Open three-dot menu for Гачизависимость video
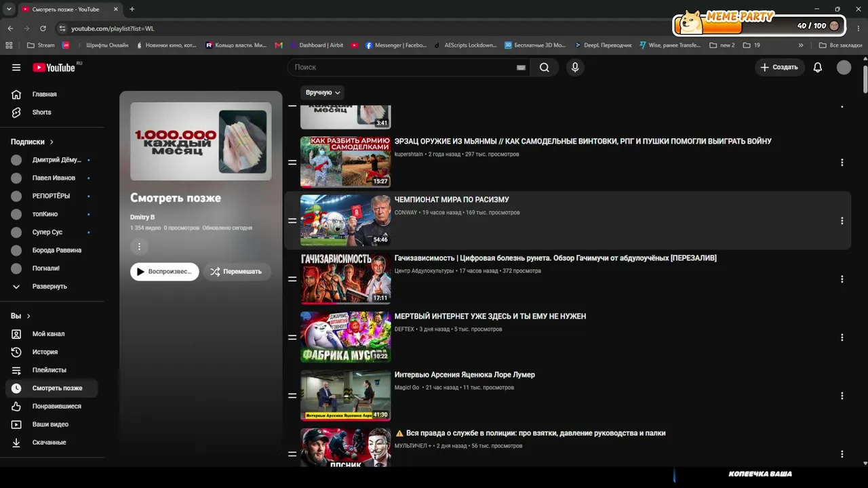This screenshot has width=868, height=488. (842, 279)
